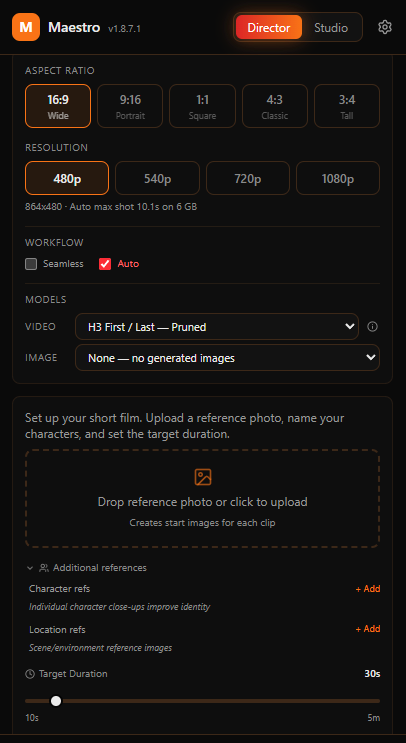Image resolution: width=406 pixels, height=743 pixels.
Task: Add a location ref
Action: tap(368, 629)
